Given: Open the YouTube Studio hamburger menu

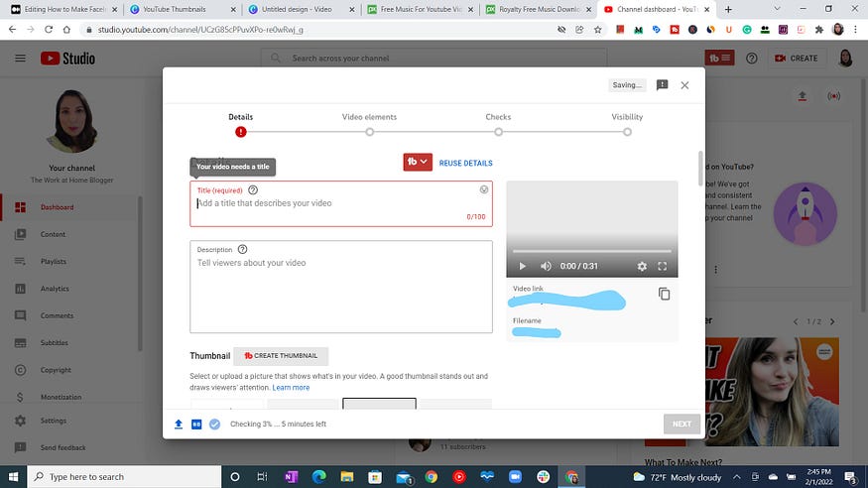Looking at the screenshot, I should (x=21, y=59).
